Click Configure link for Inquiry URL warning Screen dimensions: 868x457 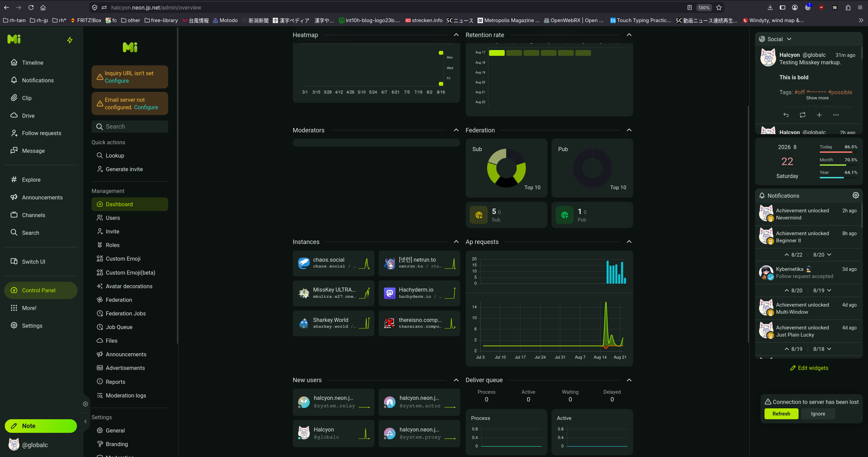coord(117,81)
